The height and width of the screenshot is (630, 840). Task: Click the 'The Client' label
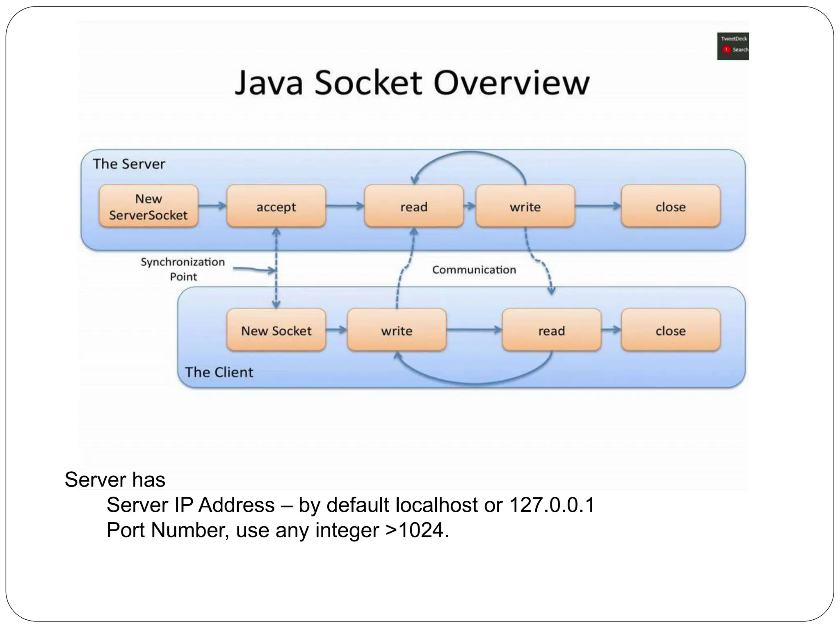[219, 372]
